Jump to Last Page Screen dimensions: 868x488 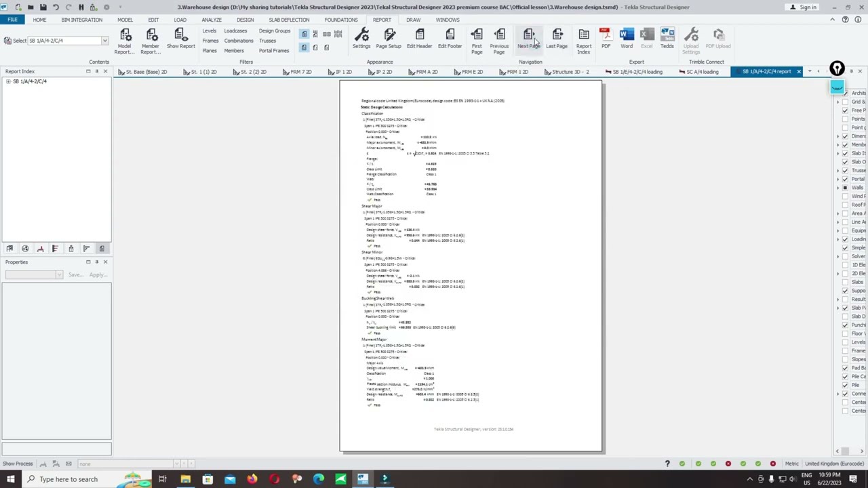pos(557,39)
